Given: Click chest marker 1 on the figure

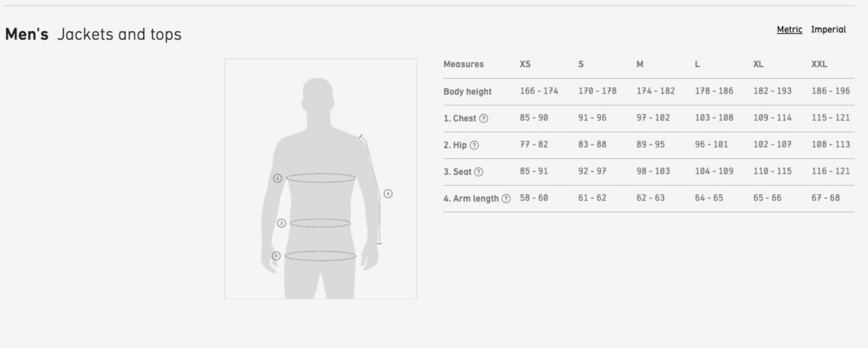Looking at the screenshot, I should click(x=277, y=178).
